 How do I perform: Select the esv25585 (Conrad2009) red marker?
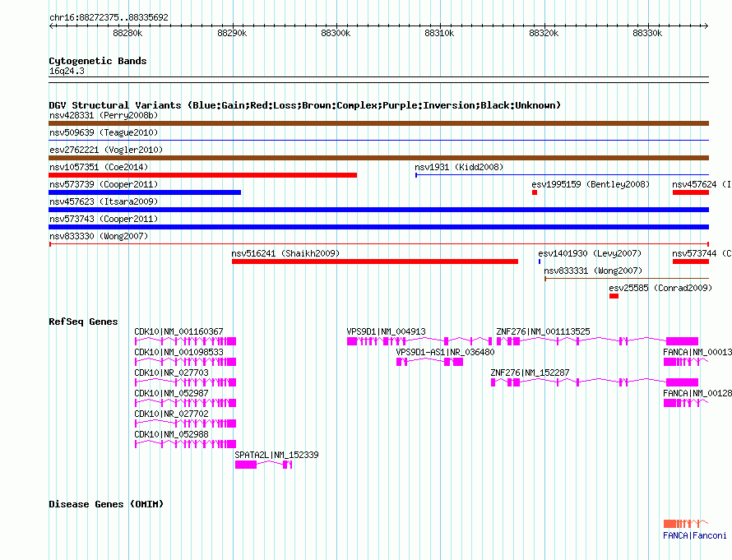[614, 296]
